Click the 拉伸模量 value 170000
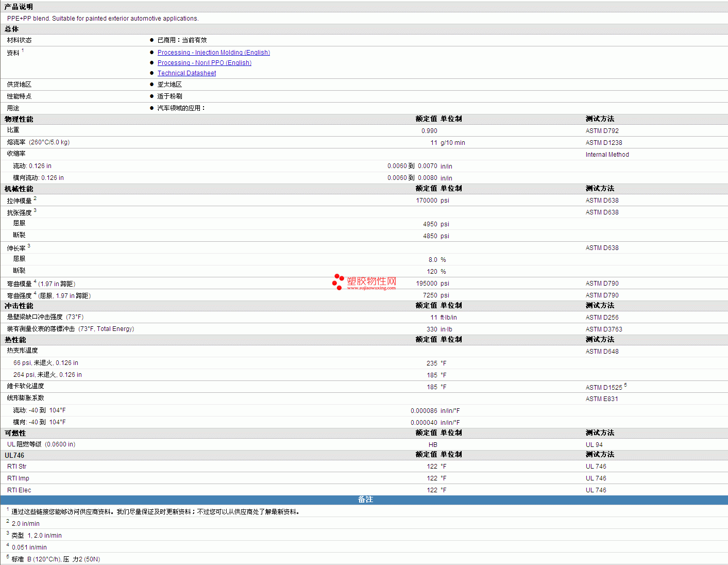The height and width of the screenshot is (565, 728). coord(427,201)
